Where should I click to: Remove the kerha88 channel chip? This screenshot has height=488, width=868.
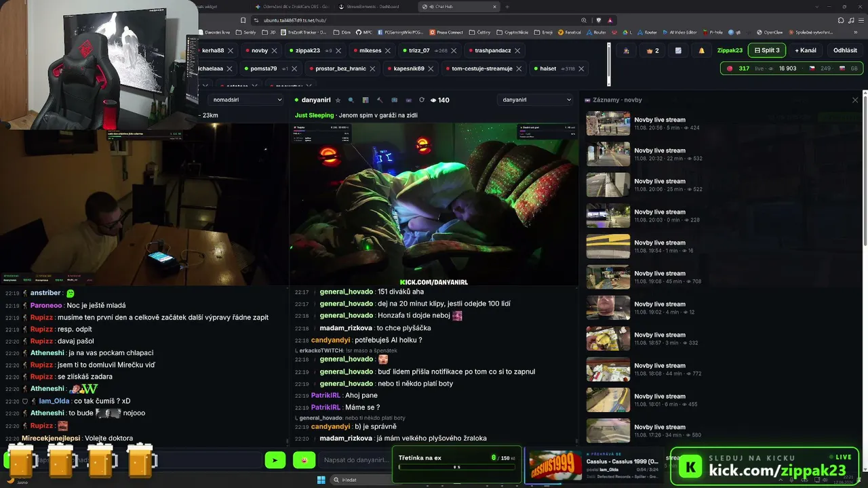click(x=231, y=50)
